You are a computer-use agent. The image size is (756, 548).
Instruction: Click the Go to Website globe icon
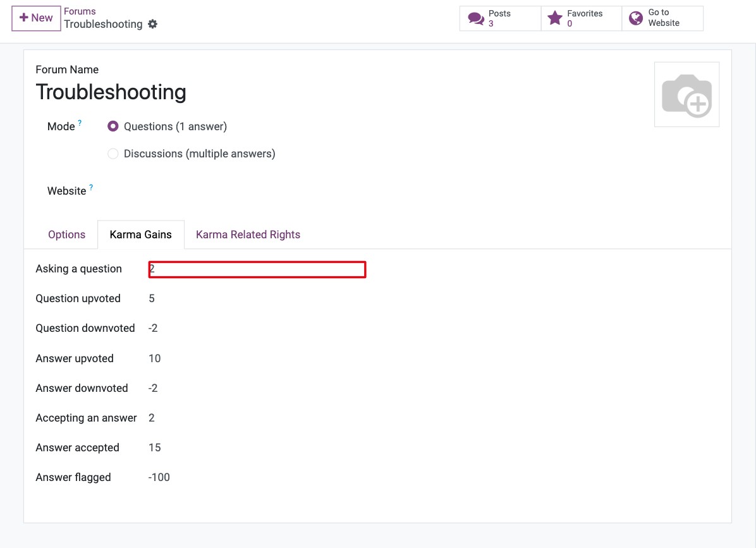pyautogui.click(x=636, y=18)
